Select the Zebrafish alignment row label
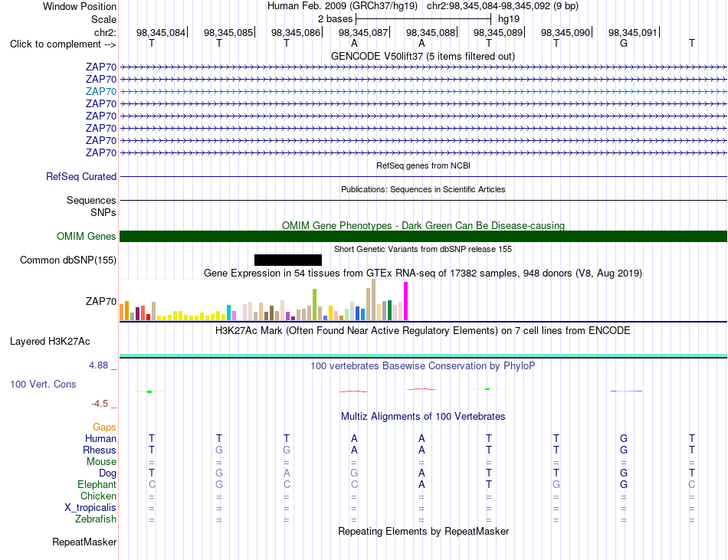 pyautogui.click(x=96, y=519)
